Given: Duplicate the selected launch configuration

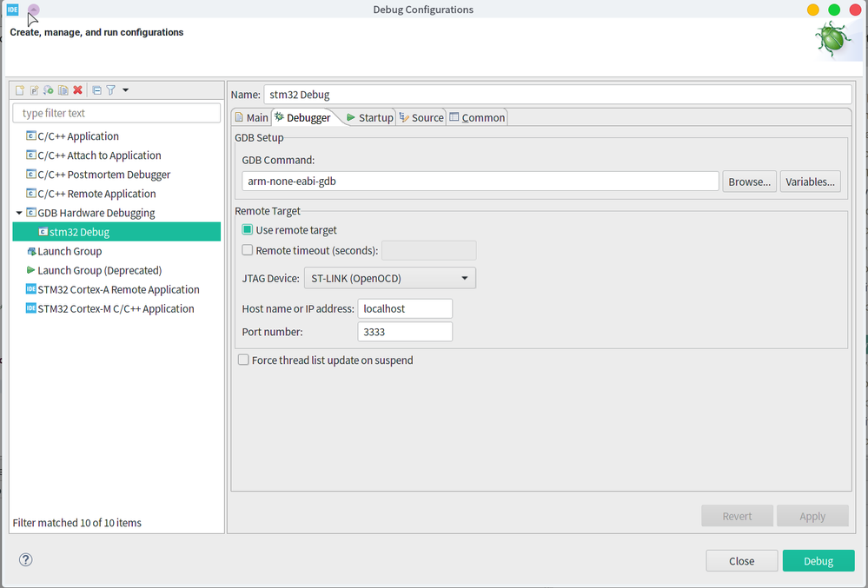Looking at the screenshot, I should (63, 90).
